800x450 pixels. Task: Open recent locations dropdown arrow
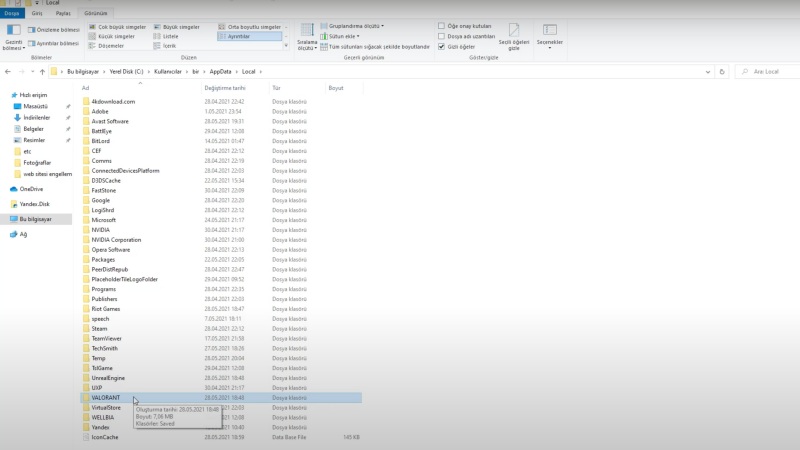[32, 71]
